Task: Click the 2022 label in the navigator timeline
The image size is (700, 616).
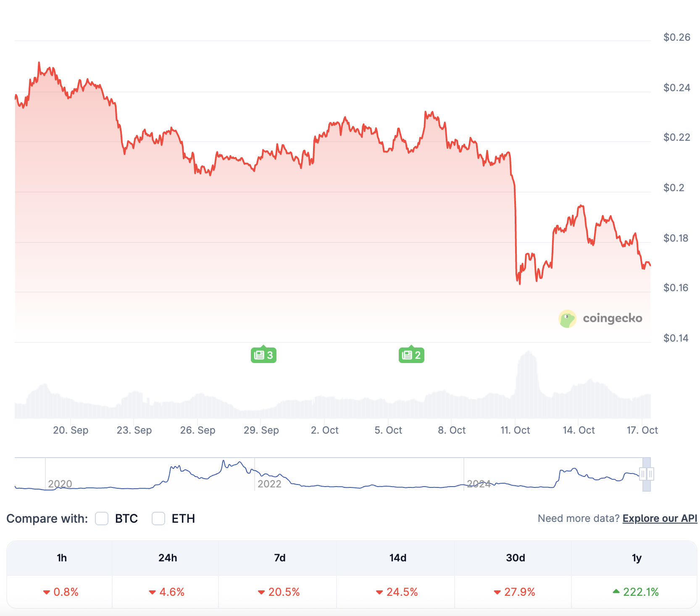Action: pyautogui.click(x=269, y=484)
